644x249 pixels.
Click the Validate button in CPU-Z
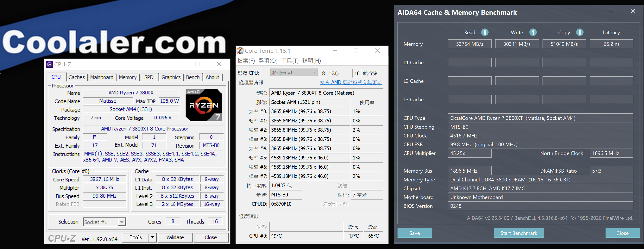[x=175, y=237]
